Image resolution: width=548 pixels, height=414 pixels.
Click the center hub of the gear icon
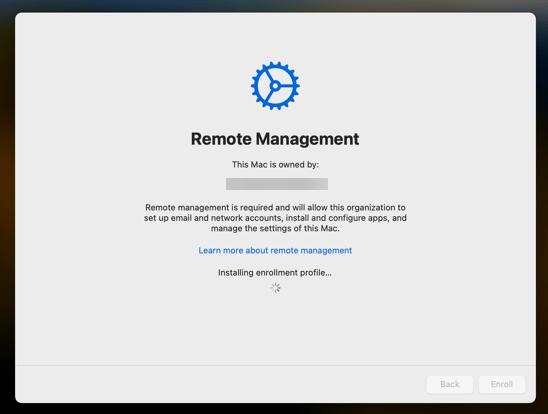click(275, 86)
